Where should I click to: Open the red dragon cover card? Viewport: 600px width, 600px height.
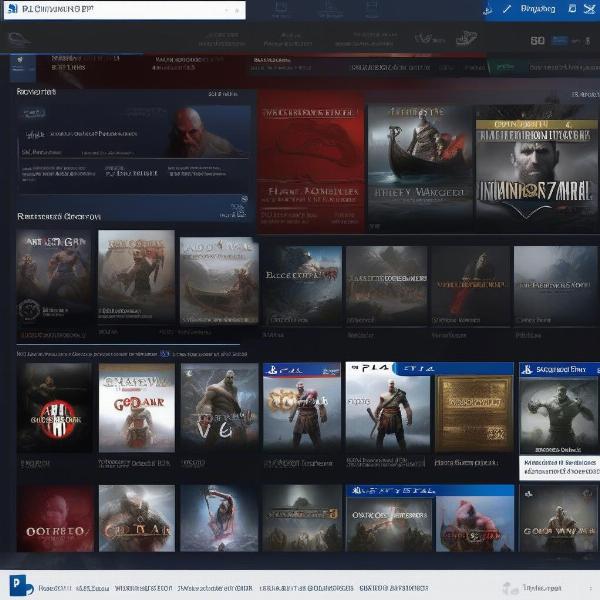point(311,162)
